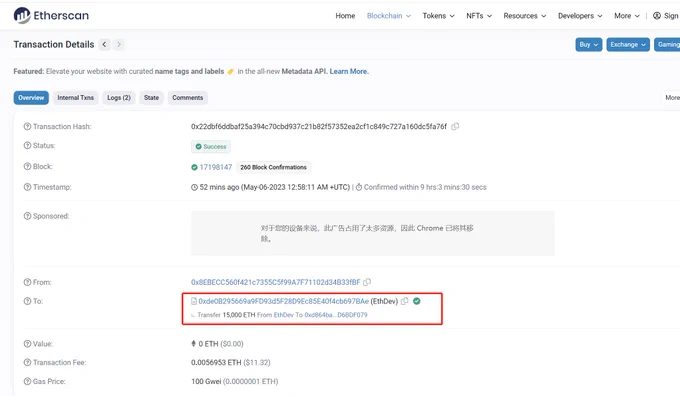Open the Buy dropdown button
The width and height of the screenshot is (680, 396).
[x=588, y=44]
